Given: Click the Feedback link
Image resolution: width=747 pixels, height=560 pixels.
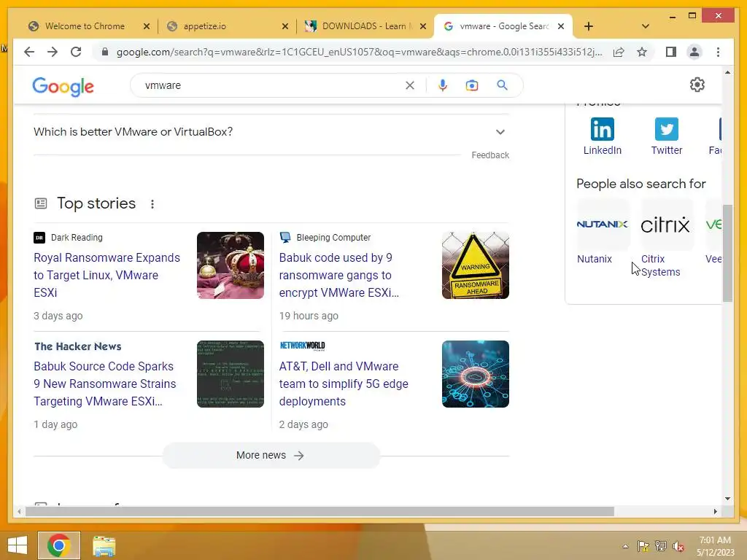Looking at the screenshot, I should (x=490, y=155).
